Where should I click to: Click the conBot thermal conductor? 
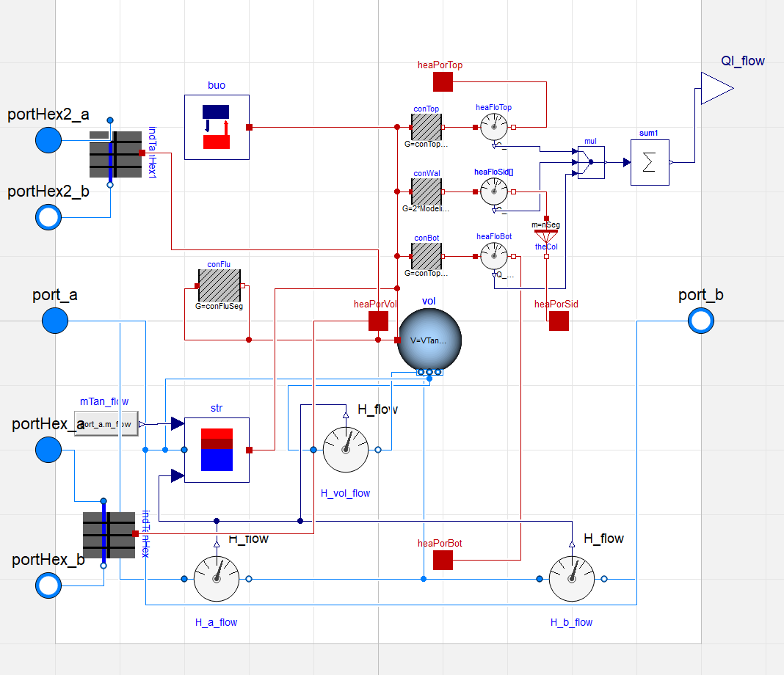pos(427,256)
